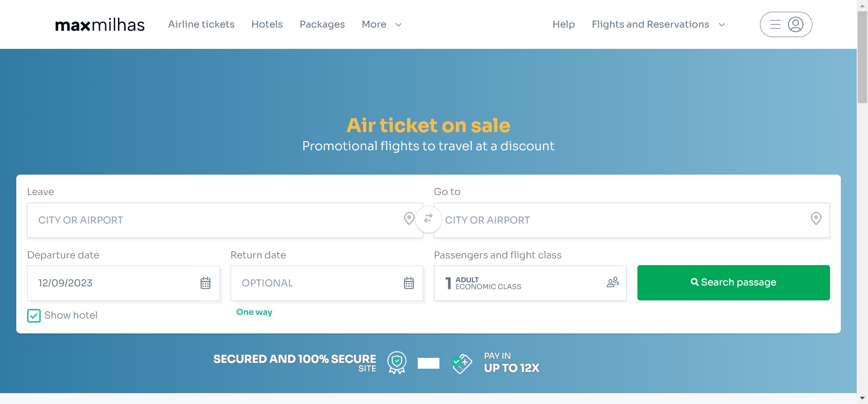Go to Airline tickets in navigation

pos(201,24)
